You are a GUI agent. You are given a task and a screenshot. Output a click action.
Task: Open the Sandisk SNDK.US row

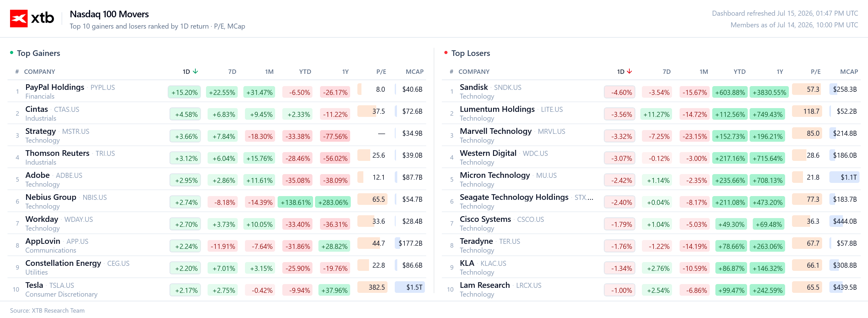[x=651, y=91]
